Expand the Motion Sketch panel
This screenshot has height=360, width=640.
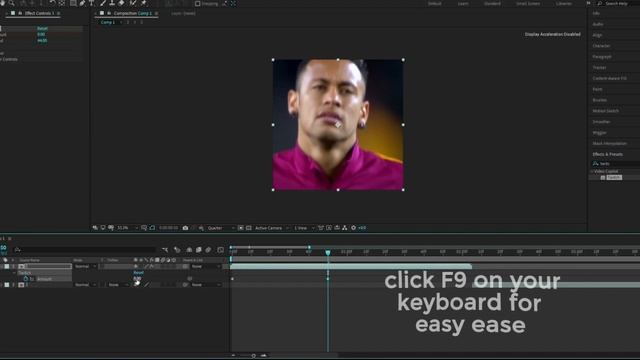coord(605,111)
